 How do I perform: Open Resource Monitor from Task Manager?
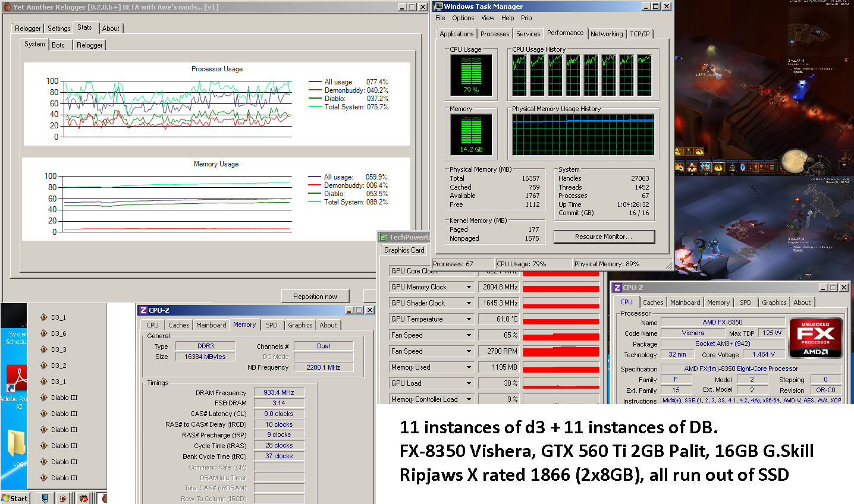coord(604,237)
